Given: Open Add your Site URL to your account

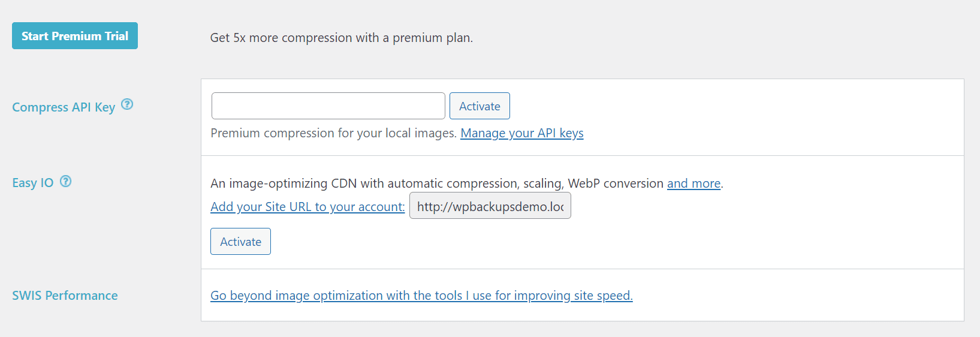Looking at the screenshot, I should pos(307,207).
